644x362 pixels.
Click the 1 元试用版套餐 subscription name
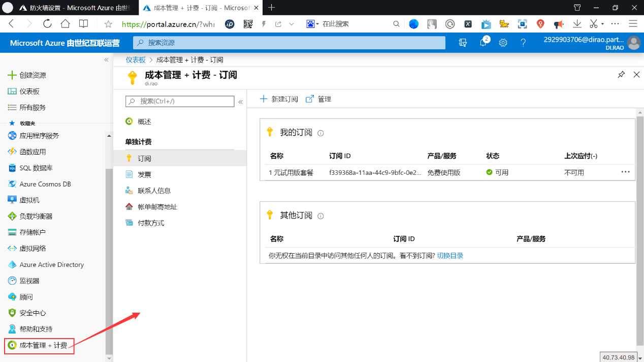[291, 173]
